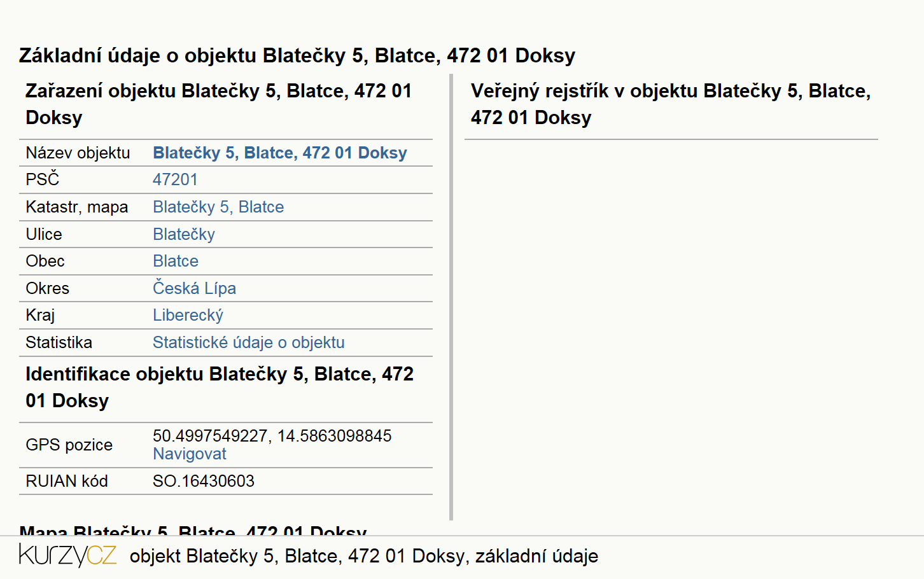
Task: Click the Kurzy.cz logo
Action: coord(67,555)
